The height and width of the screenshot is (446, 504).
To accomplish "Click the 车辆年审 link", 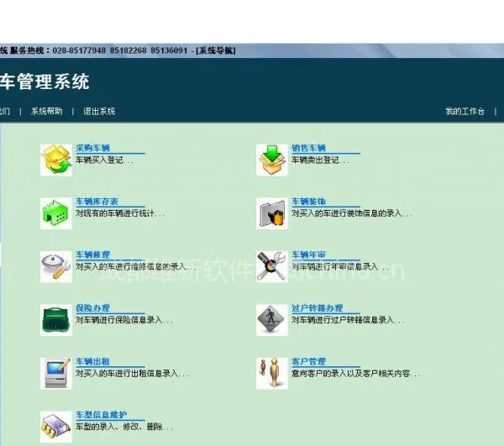I will [308, 254].
